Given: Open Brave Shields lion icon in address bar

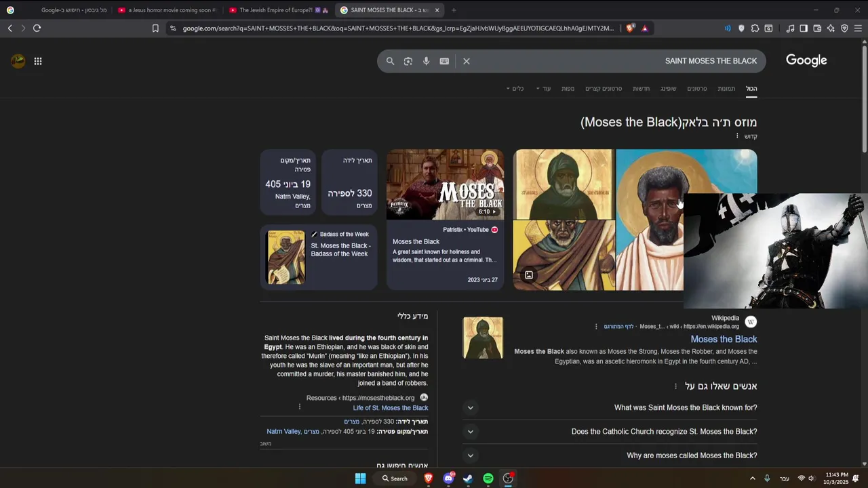Looking at the screenshot, I should point(630,28).
